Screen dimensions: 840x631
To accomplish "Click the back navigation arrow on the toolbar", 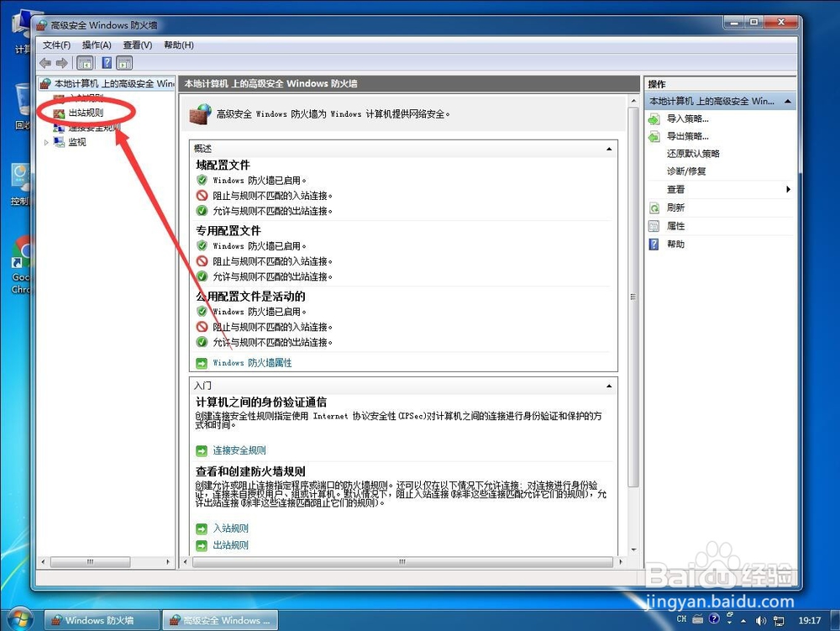I will 45,62.
